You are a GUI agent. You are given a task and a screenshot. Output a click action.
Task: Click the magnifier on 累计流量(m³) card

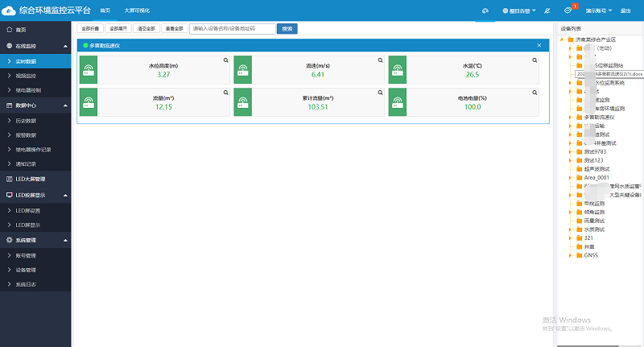[x=380, y=93]
